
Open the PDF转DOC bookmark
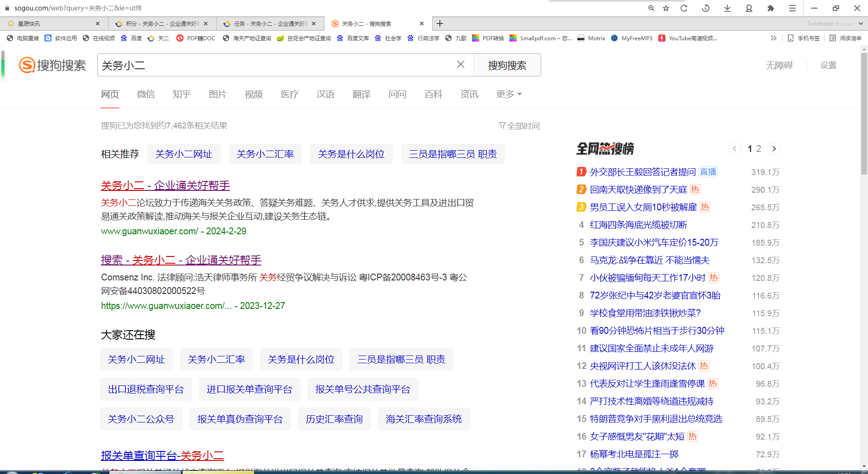[x=196, y=38]
